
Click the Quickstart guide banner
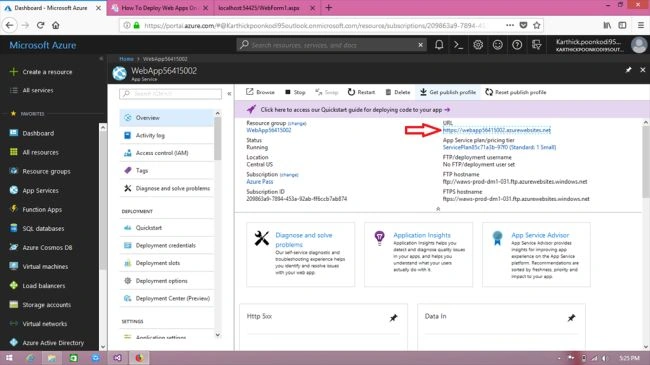tap(355, 110)
